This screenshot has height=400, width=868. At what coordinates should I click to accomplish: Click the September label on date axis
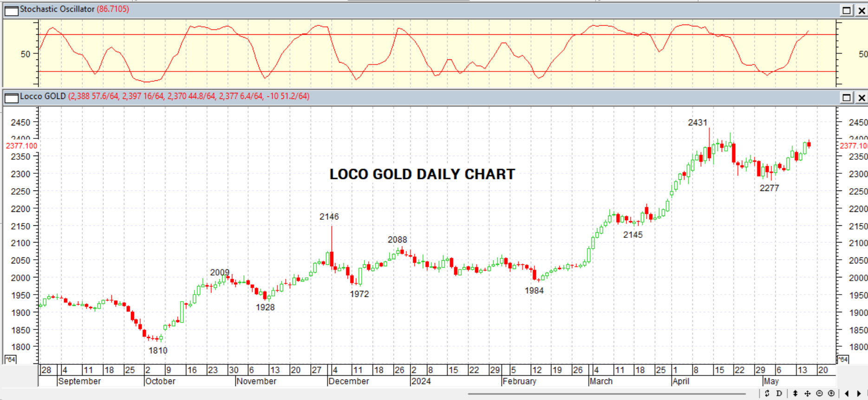click(x=79, y=381)
